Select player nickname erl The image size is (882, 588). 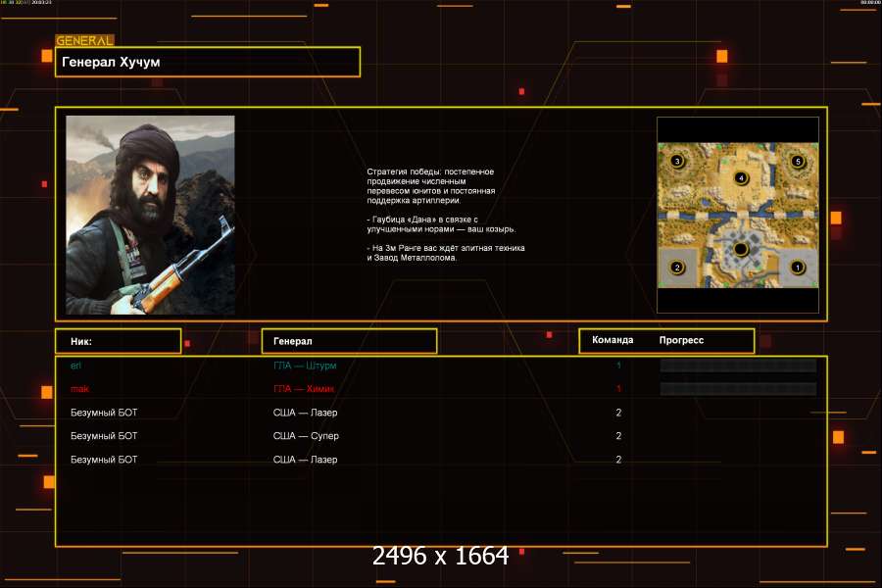click(75, 366)
